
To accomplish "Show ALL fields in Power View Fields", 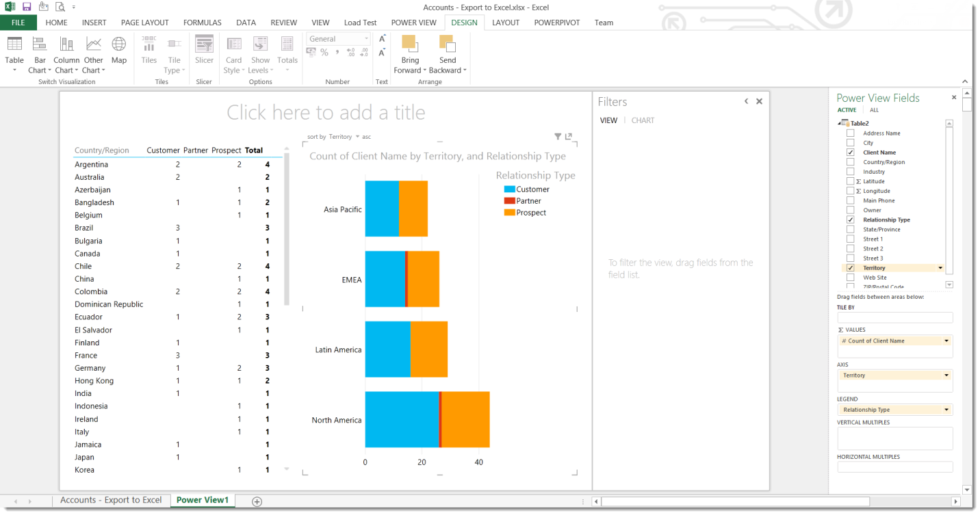I will pyautogui.click(x=874, y=110).
